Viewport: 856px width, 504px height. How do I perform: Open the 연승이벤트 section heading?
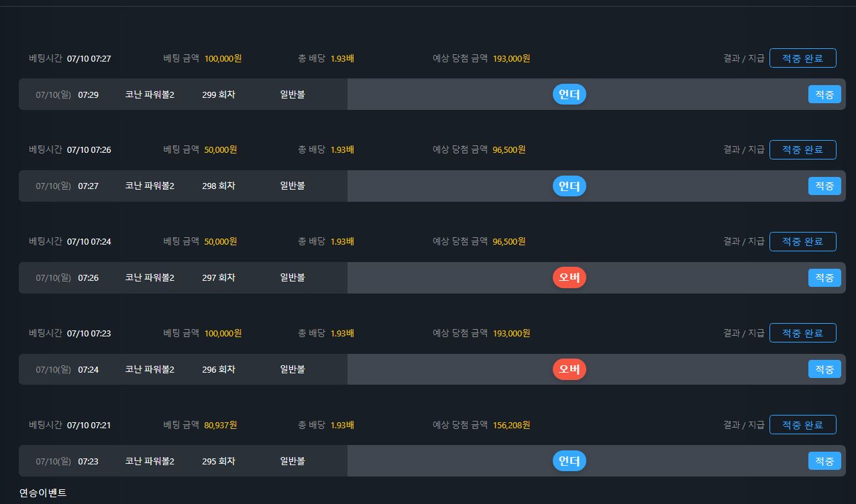click(x=43, y=493)
